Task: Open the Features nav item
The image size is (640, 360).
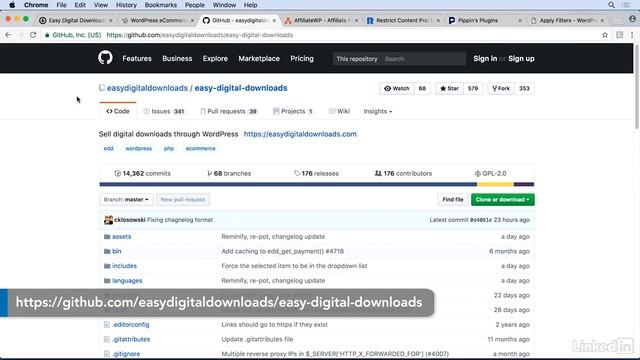Action: tap(137, 59)
